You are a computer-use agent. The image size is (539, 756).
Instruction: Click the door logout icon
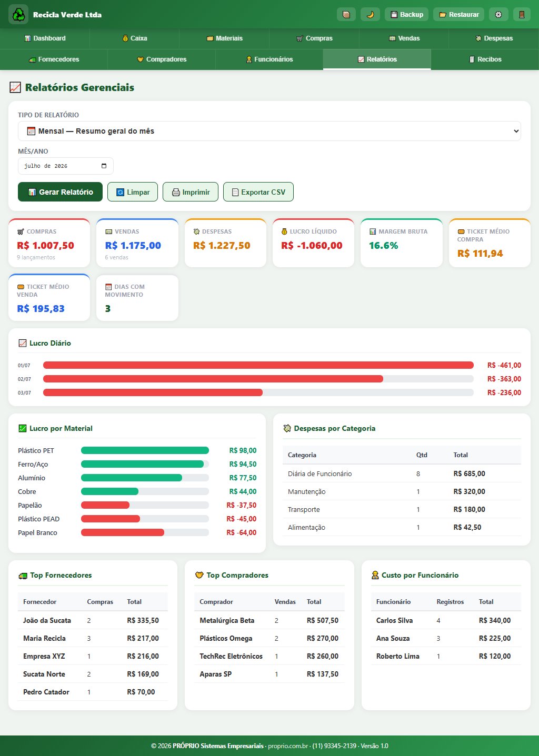click(522, 15)
